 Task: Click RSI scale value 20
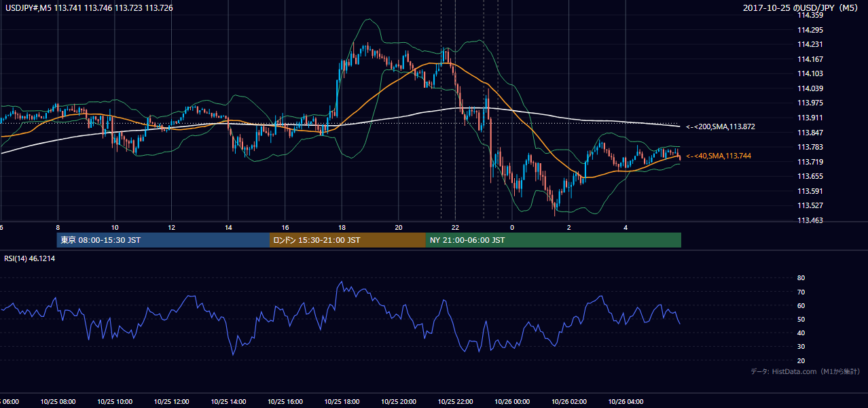(801, 360)
